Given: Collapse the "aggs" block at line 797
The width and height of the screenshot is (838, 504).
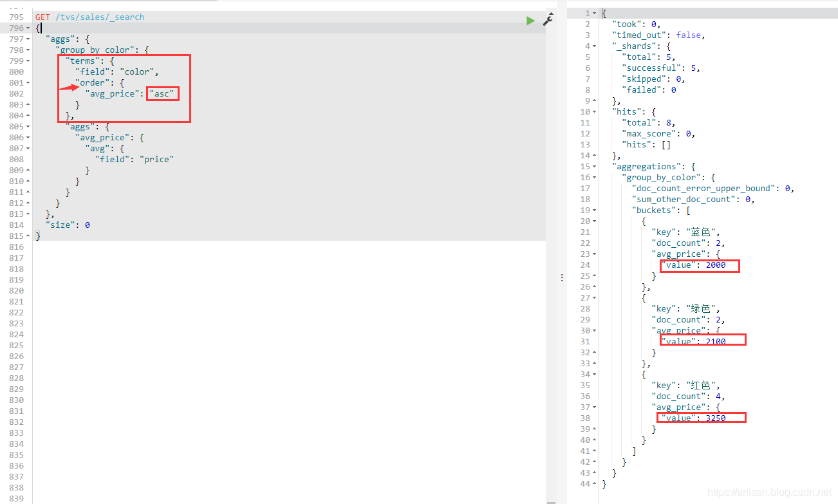Looking at the screenshot, I should tap(28, 39).
